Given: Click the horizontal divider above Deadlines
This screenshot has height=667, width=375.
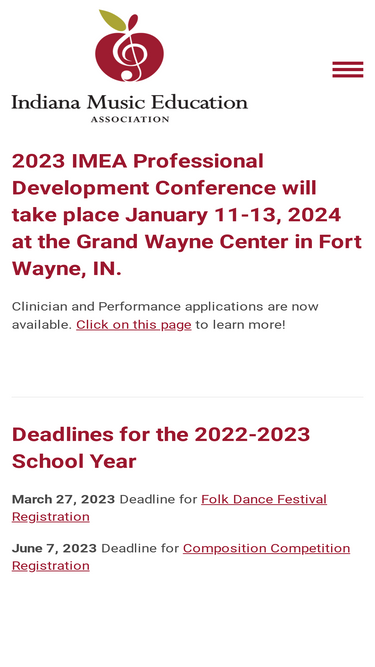Looking at the screenshot, I should pyautogui.click(x=188, y=397).
